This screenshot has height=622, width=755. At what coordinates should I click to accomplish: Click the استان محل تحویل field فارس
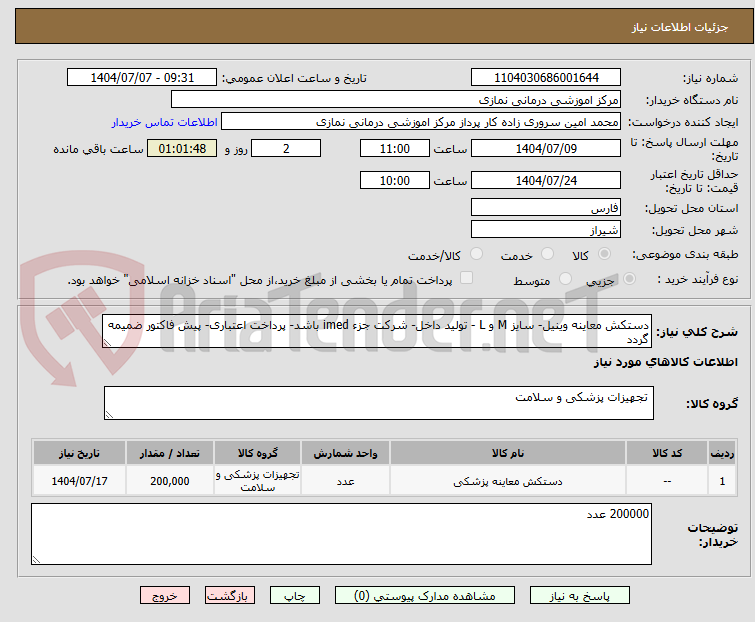546,207
